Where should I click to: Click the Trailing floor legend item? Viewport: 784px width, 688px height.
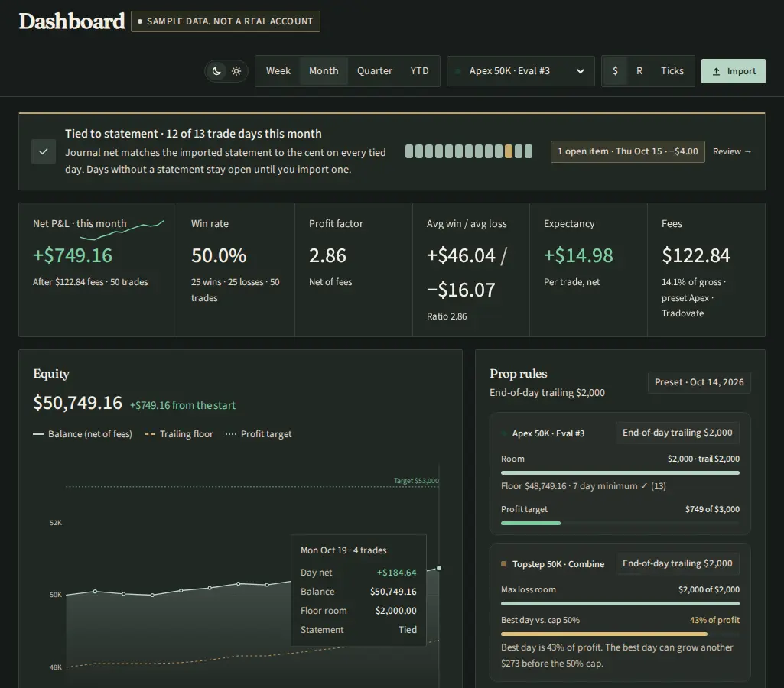178,434
